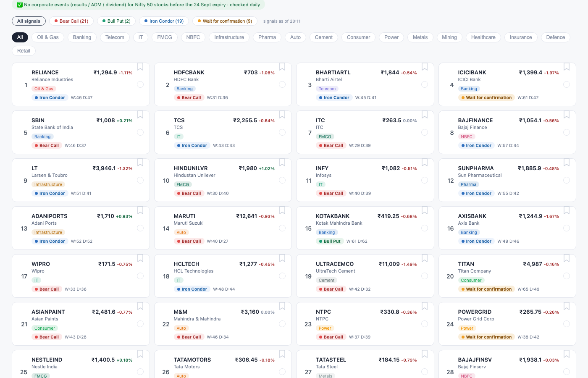588x378 pixels.
Task: Bookmark the ULTRACEMCO card
Action: click(425, 258)
